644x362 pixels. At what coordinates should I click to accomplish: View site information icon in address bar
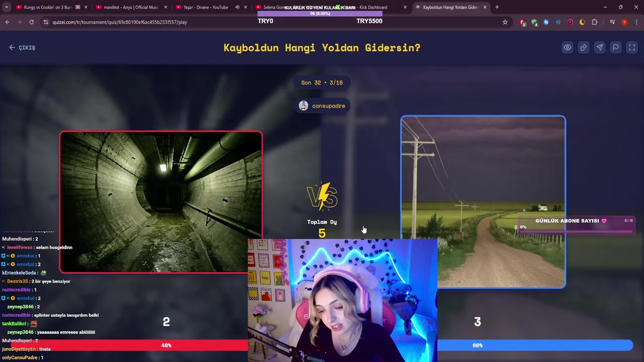[x=46, y=22]
